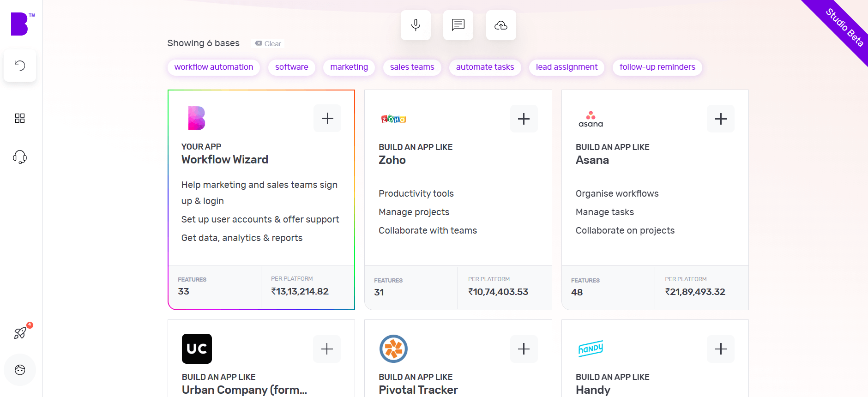The width and height of the screenshot is (868, 397).
Task: Click the Pivotal Tracker orange logo
Action: [x=393, y=349]
